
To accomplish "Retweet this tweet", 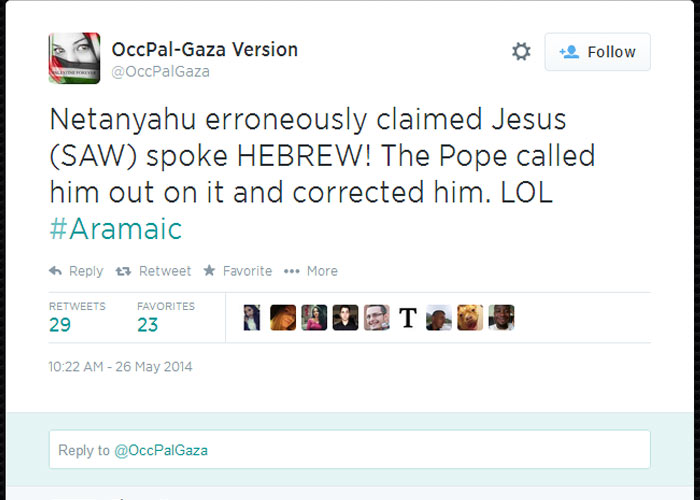I will coord(153,271).
